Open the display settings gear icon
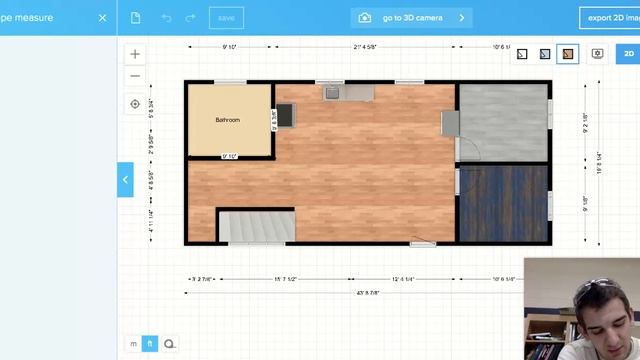The width and height of the screenshot is (640, 360). [598, 54]
